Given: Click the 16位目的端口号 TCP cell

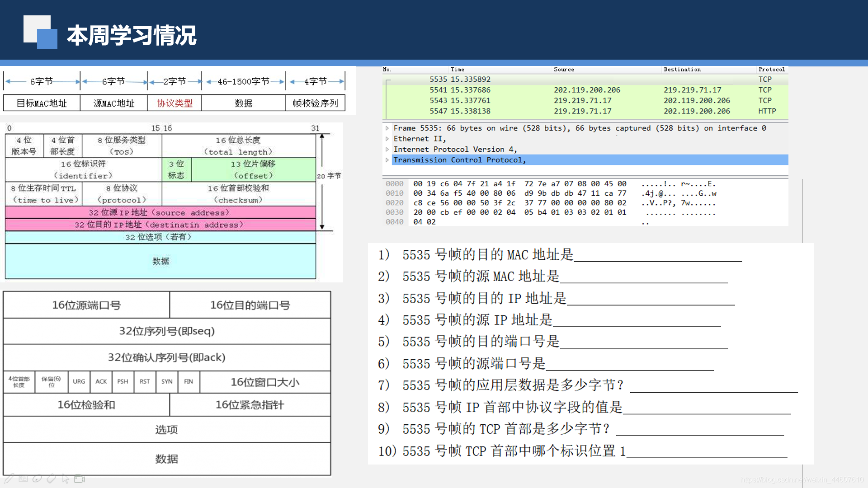Looking at the screenshot, I should (250, 305).
